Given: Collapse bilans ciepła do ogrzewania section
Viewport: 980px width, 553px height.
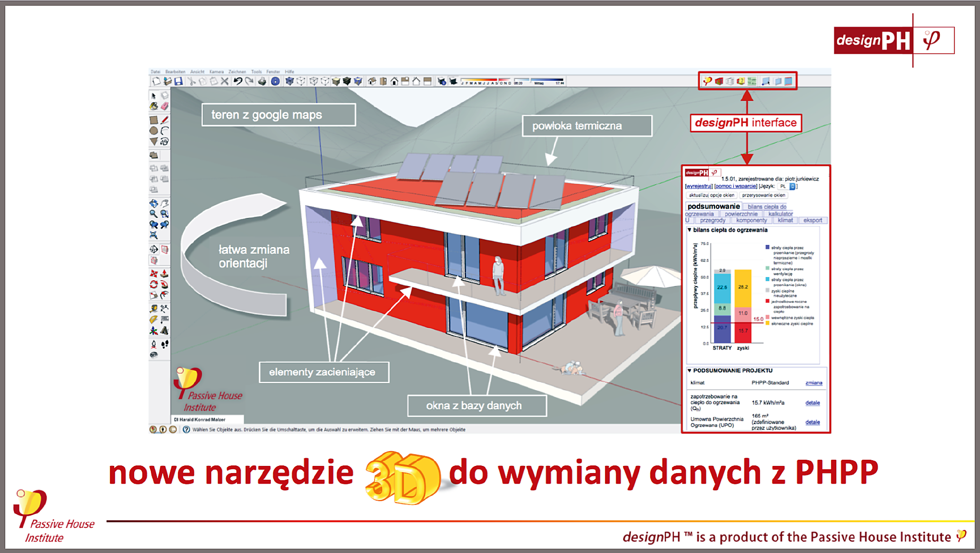Looking at the screenshot, I should pos(689,230).
